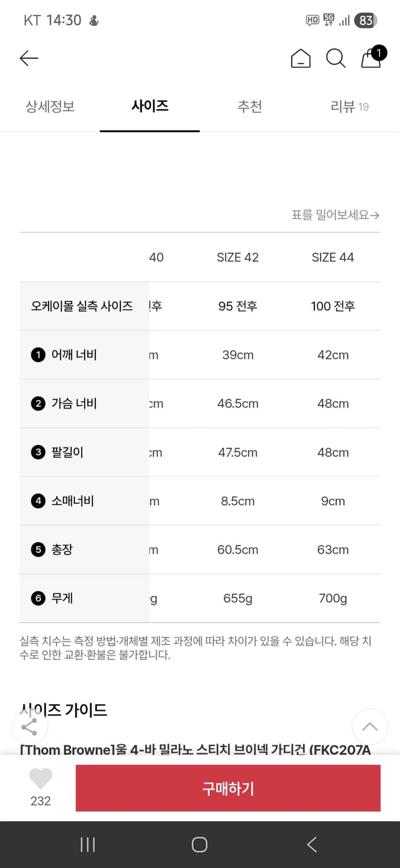This screenshot has width=400, height=868.
Task: Tap the 655g weight cell for SIZE 42
Action: click(238, 598)
